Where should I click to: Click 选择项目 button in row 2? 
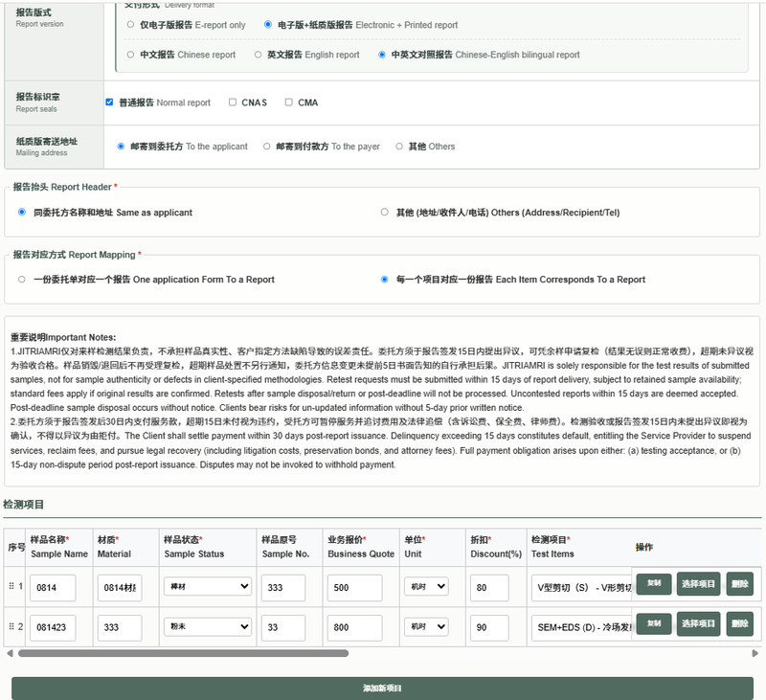699,623
